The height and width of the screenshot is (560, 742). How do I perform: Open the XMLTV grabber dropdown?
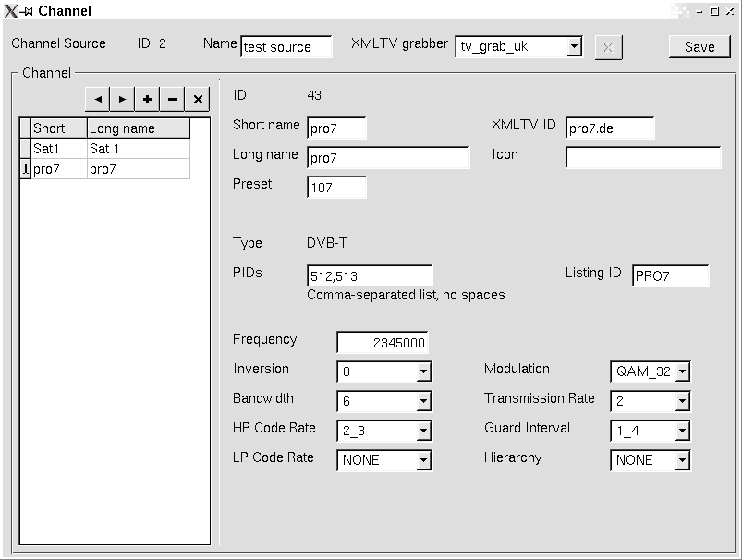point(574,46)
